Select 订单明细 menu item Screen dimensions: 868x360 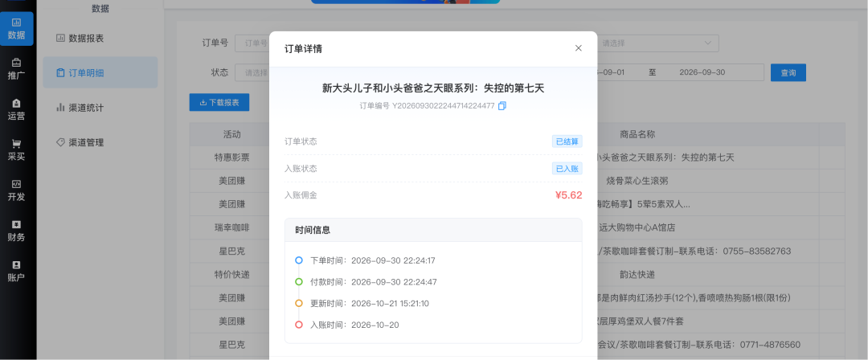pyautogui.click(x=100, y=72)
